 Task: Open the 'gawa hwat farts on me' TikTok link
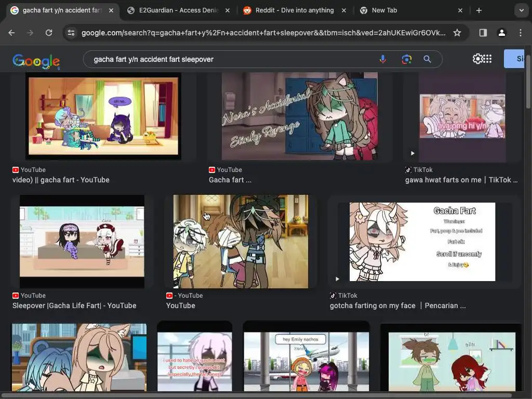coord(461,180)
